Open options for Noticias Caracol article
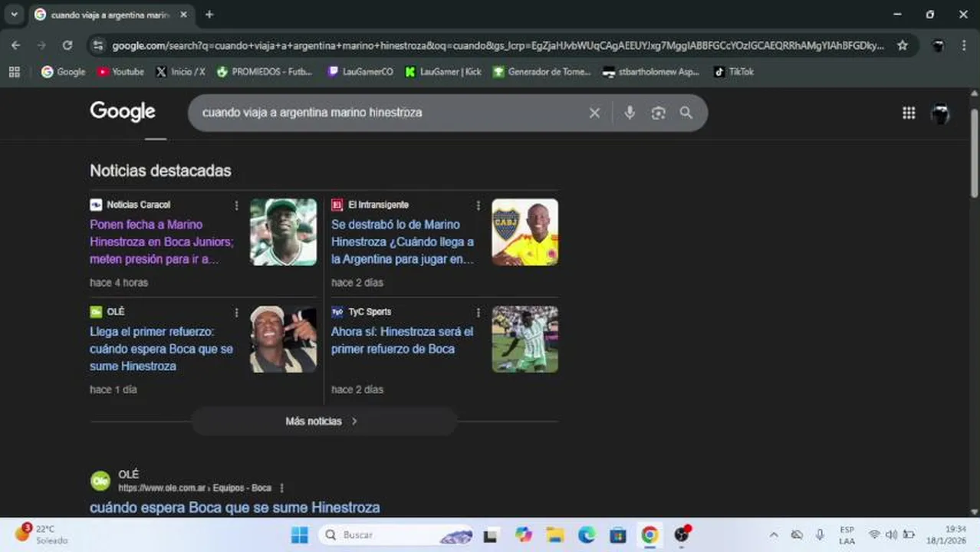The width and height of the screenshot is (980, 552). coord(236,205)
